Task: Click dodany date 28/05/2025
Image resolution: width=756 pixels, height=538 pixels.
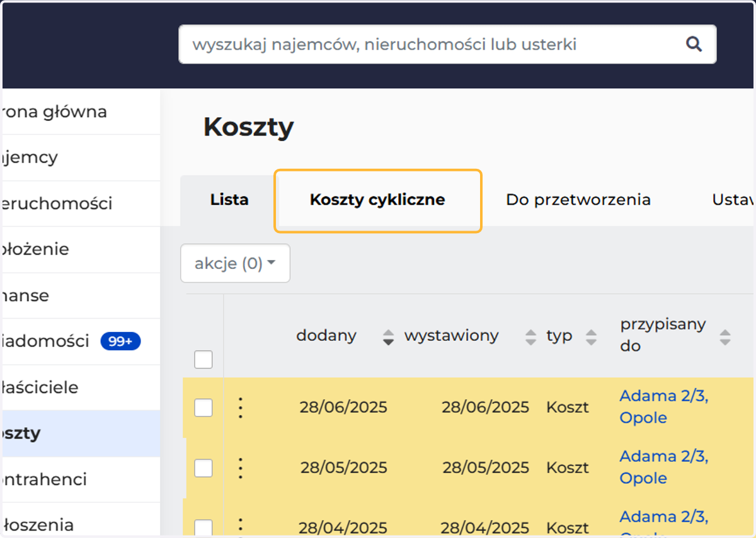Action: [x=343, y=467]
